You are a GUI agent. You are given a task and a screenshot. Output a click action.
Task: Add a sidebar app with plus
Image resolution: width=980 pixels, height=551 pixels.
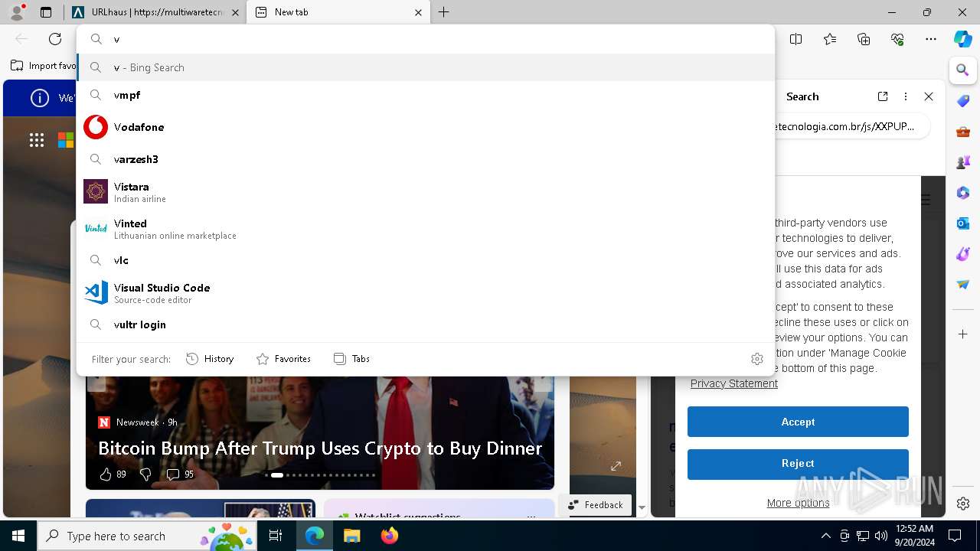click(963, 334)
